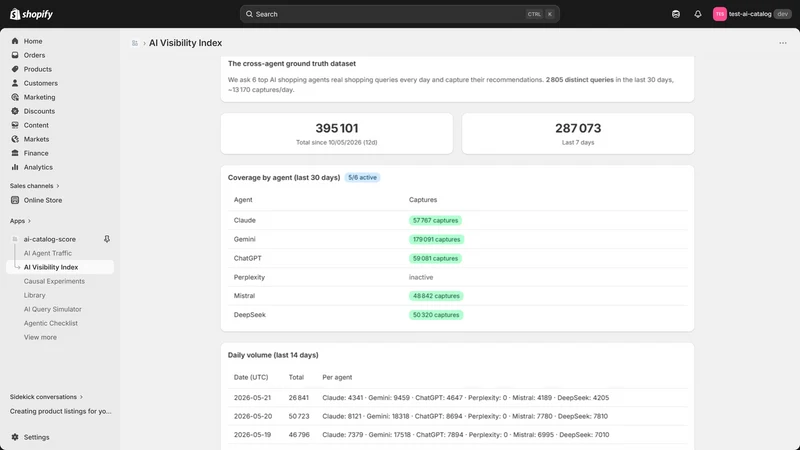Open the Orders page
This screenshot has width=800, height=450.
[34, 55]
